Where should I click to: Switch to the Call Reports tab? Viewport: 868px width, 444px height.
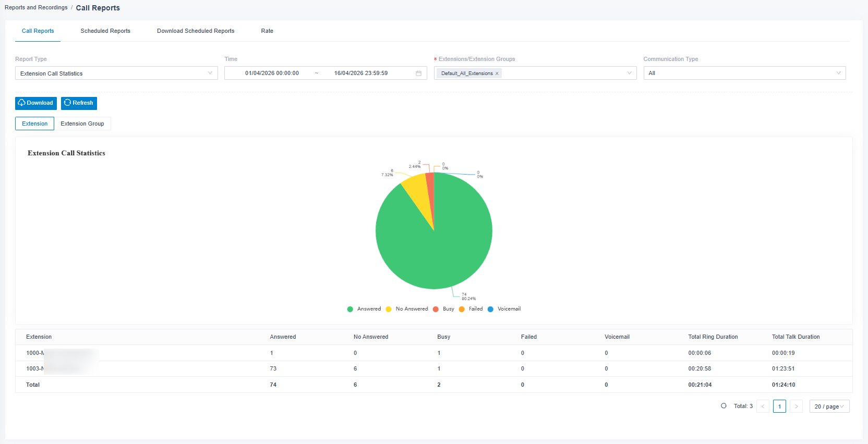[x=38, y=31]
